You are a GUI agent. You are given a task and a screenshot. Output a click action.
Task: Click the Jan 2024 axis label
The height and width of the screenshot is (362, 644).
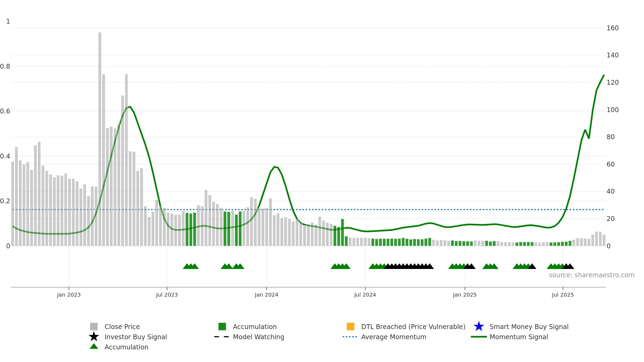pos(266,295)
